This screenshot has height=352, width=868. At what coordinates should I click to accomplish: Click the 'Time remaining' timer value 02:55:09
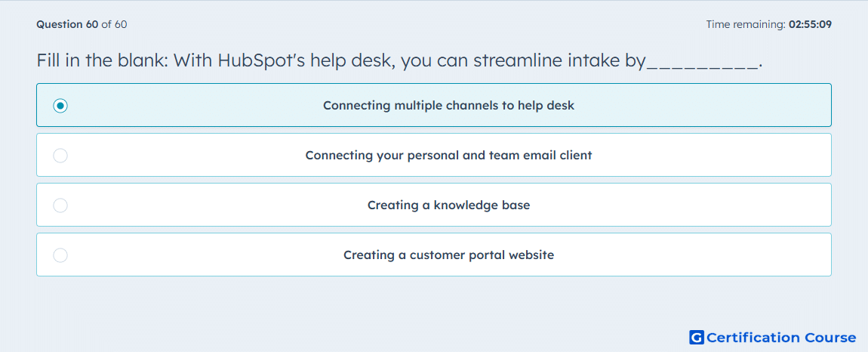(x=811, y=24)
